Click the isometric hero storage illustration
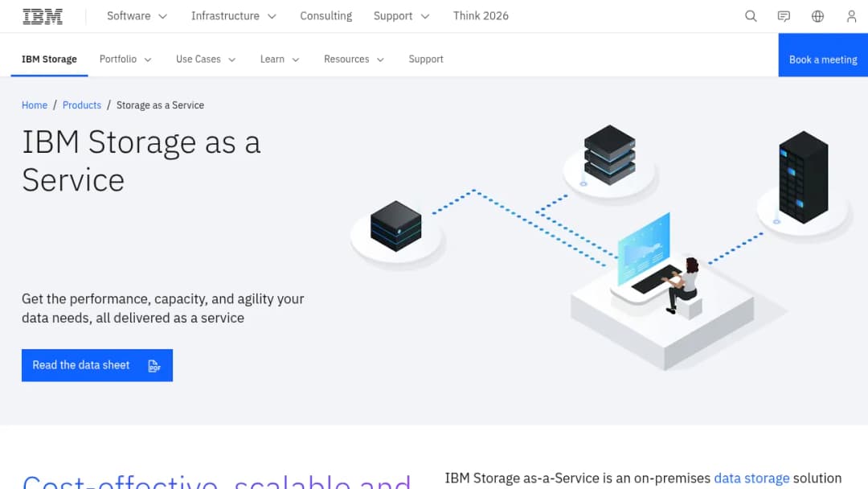Viewport: 868px width, 489px height. click(600, 247)
